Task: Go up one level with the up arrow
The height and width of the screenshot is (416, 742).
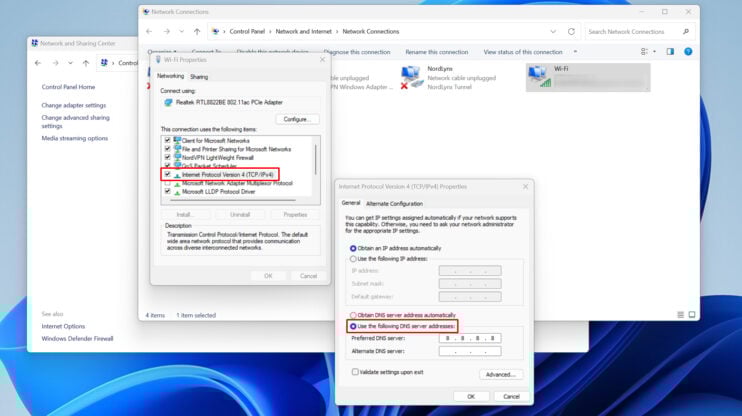Action: pyautogui.click(x=196, y=31)
